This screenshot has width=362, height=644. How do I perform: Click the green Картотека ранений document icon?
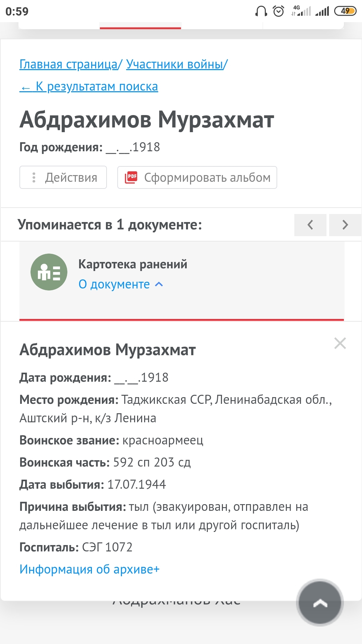tap(49, 272)
